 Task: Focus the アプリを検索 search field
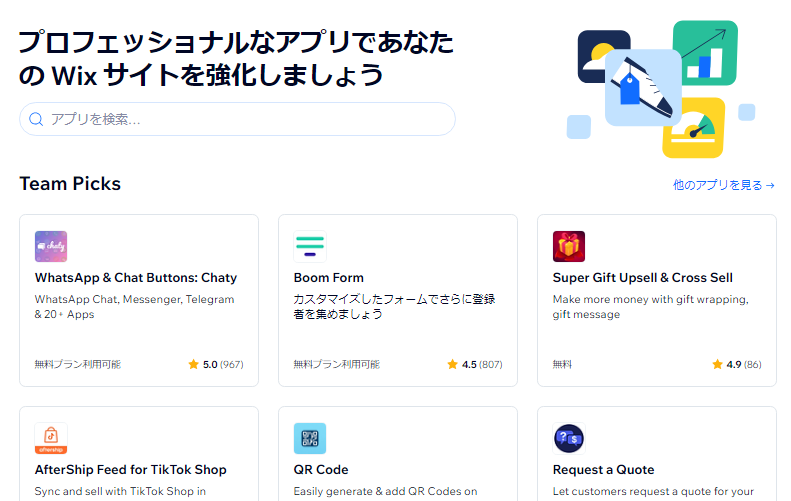(238, 119)
